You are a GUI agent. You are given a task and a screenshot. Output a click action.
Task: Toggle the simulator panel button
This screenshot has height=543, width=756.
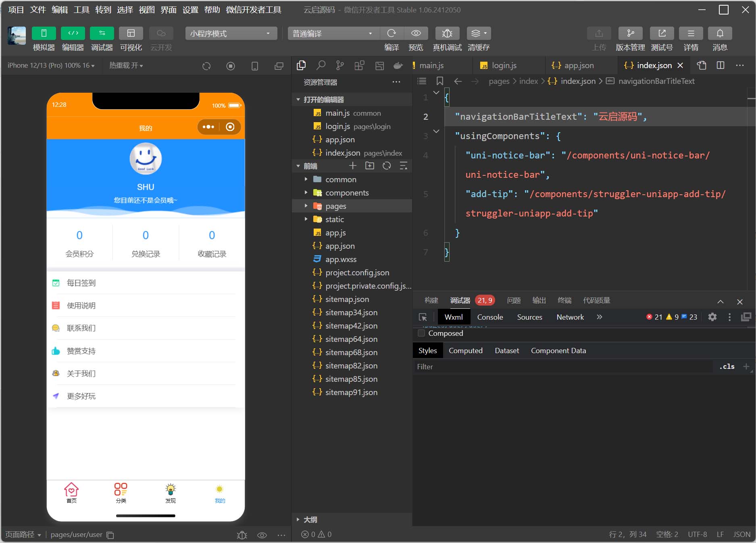pyautogui.click(x=44, y=33)
